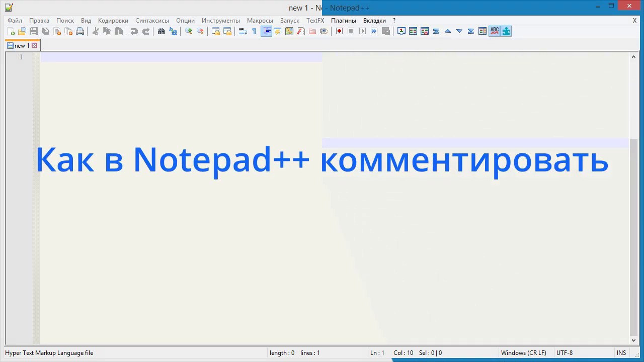Click Hyper Text Markup Language file status
This screenshot has height=362, width=644.
pyautogui.click(x=49, y=353)
